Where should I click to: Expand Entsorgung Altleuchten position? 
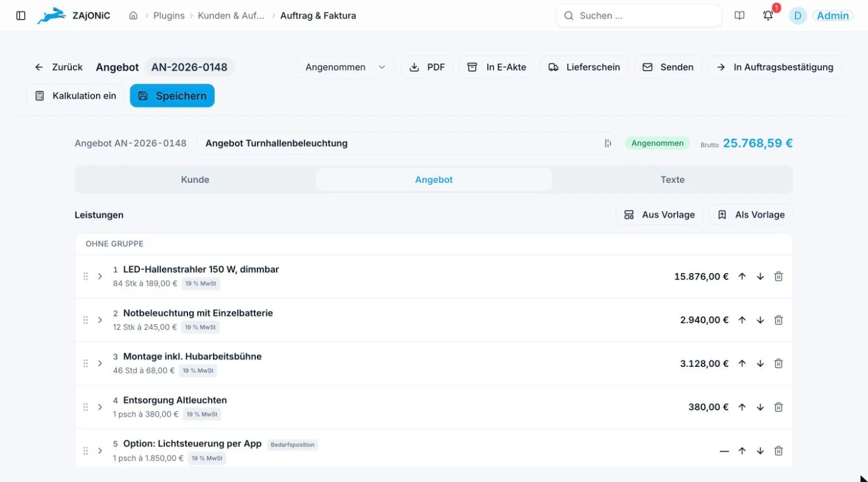100,407
